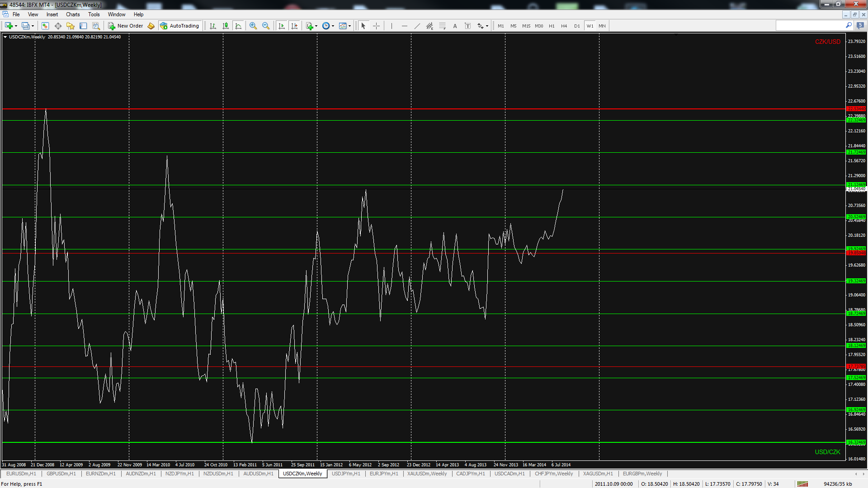The image size is (868, 488).
Task: Zoom in on the chart
Action: click(x=253, y=26)
